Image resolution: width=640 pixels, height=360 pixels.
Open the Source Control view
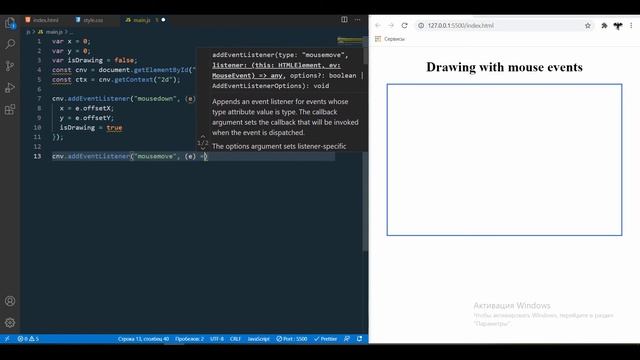coord(10,66)
